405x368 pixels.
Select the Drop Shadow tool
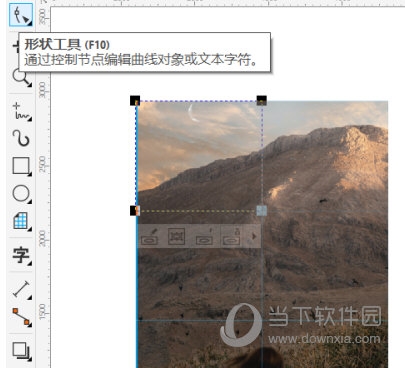[x=22, y=351]
